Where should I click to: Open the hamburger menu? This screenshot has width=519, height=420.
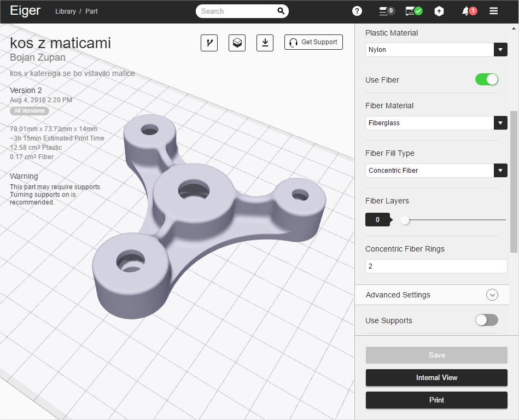[x=493, y=11]
